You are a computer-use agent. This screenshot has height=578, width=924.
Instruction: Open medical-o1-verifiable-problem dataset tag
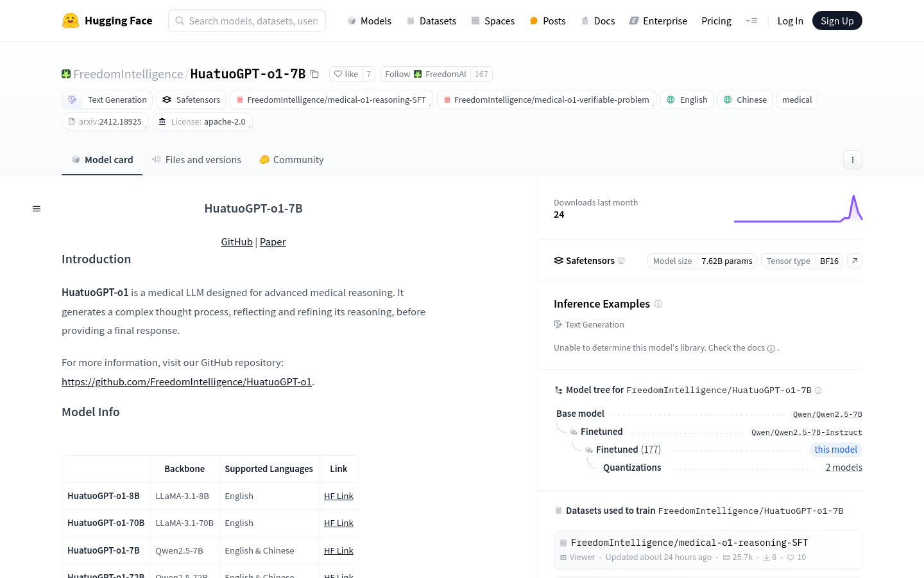[x=546, y=100]
